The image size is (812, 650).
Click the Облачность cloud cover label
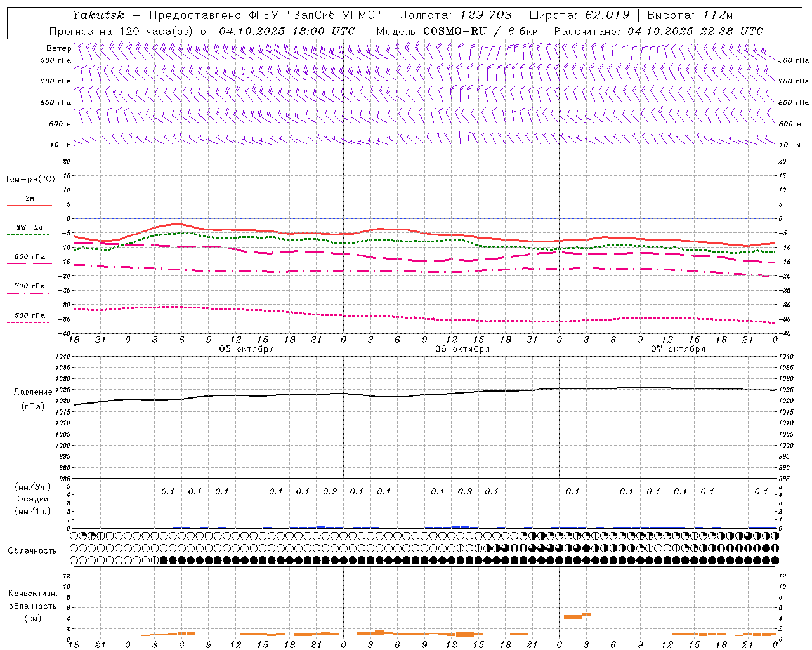coord(32,551)
